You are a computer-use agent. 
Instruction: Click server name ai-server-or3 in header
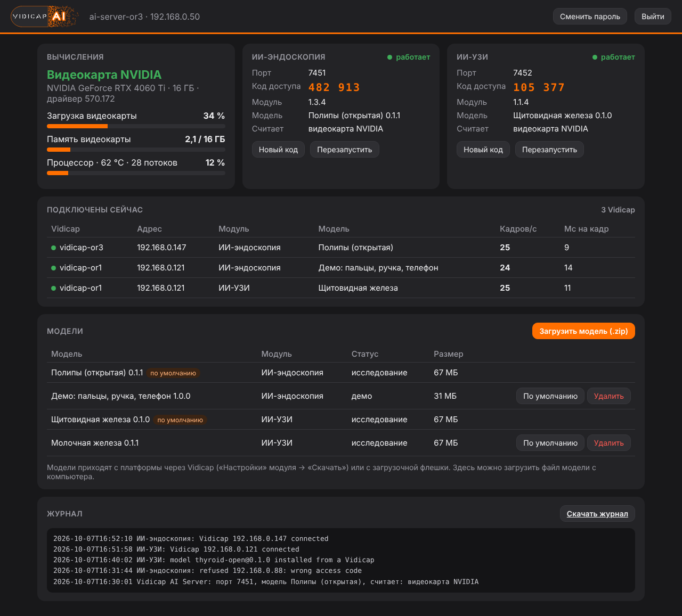click(x=116, y=17)
